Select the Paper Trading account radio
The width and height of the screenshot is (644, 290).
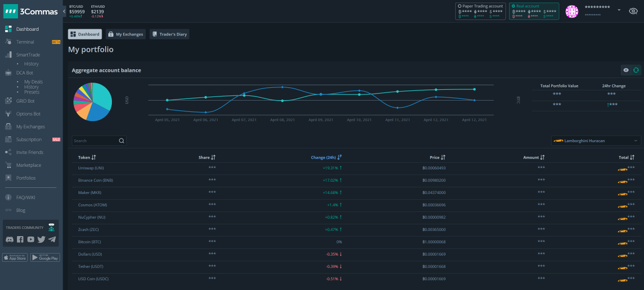click(x=459, y=6)
